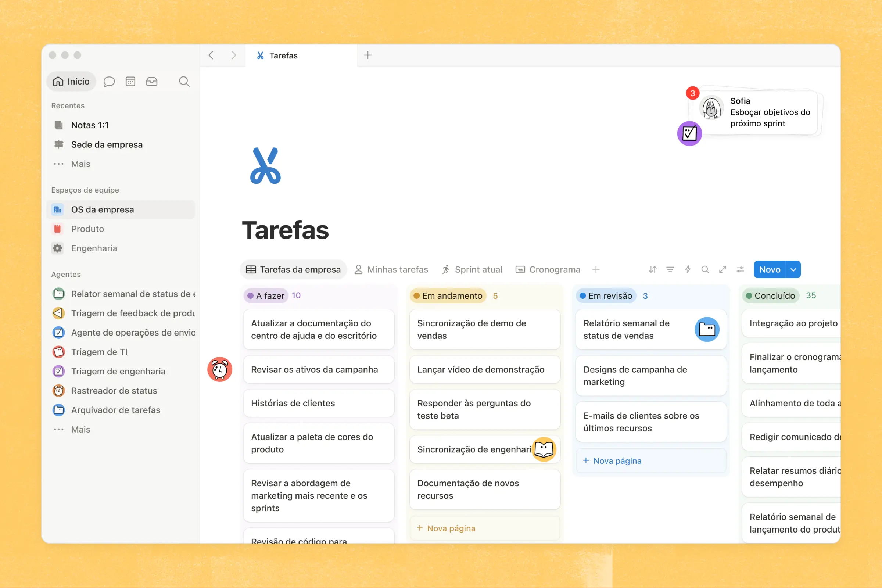Open the Novo button dropdown arrow
The height and width of the screenshot is (588, 882).
click(793, 270)
